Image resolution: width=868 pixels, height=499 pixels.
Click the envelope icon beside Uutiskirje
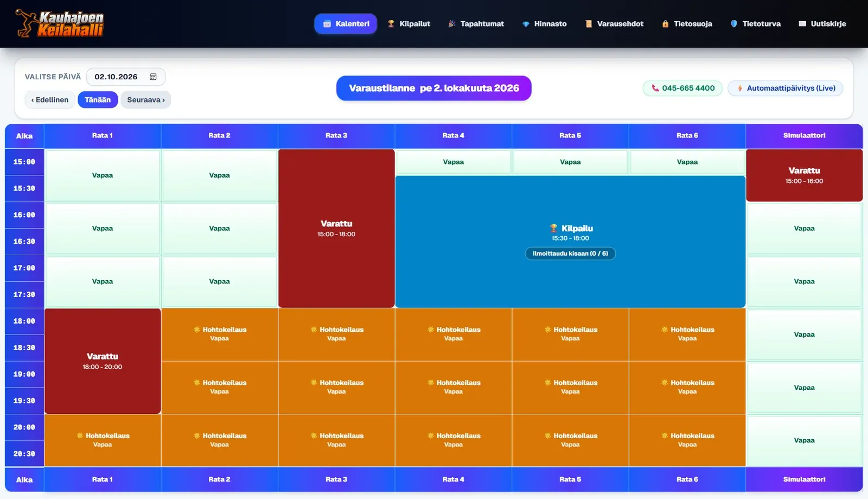pos(802,24)
